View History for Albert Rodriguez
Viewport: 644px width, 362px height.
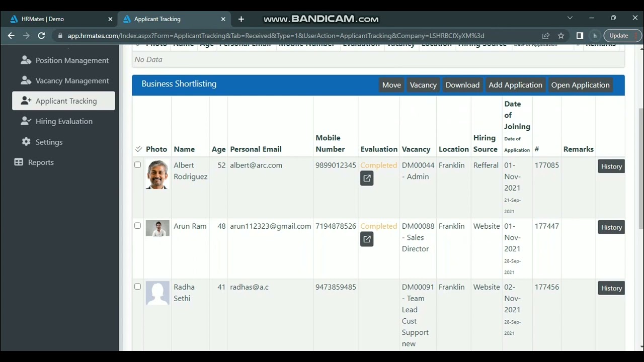tap(611, 166)
